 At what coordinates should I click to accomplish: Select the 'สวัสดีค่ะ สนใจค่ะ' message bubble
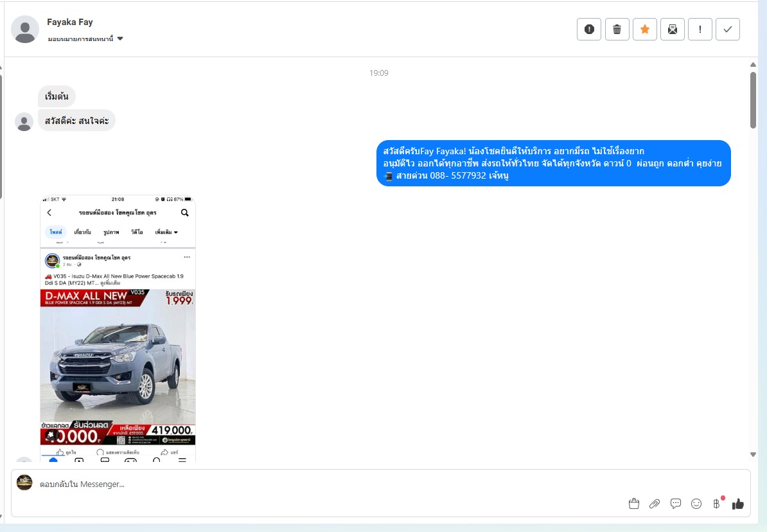pos(77,120)
